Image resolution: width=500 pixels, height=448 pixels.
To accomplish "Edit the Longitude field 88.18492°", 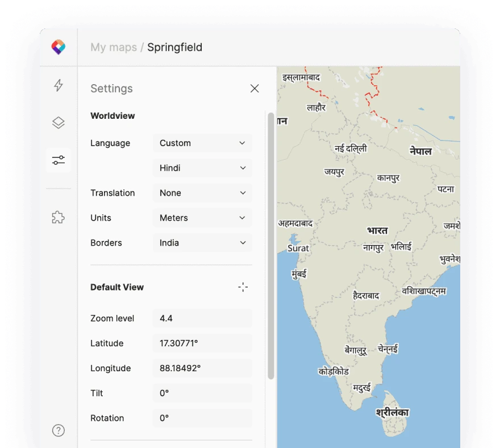I will (x=202, y=368).
